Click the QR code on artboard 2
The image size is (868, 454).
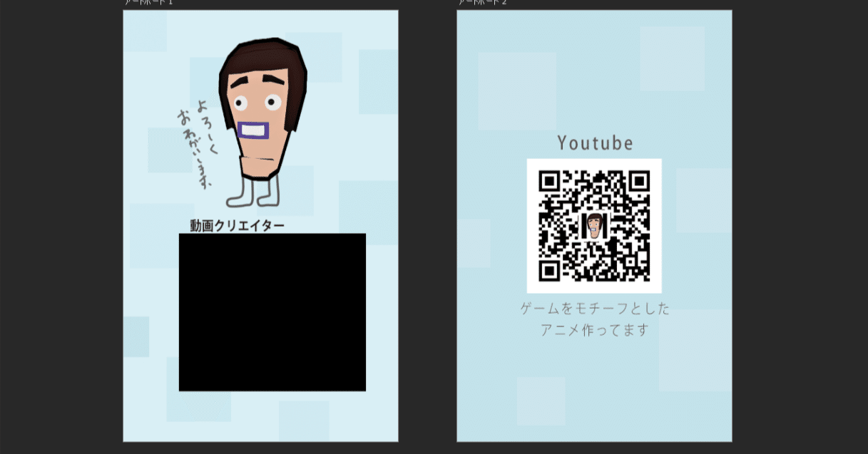(594, 226)
